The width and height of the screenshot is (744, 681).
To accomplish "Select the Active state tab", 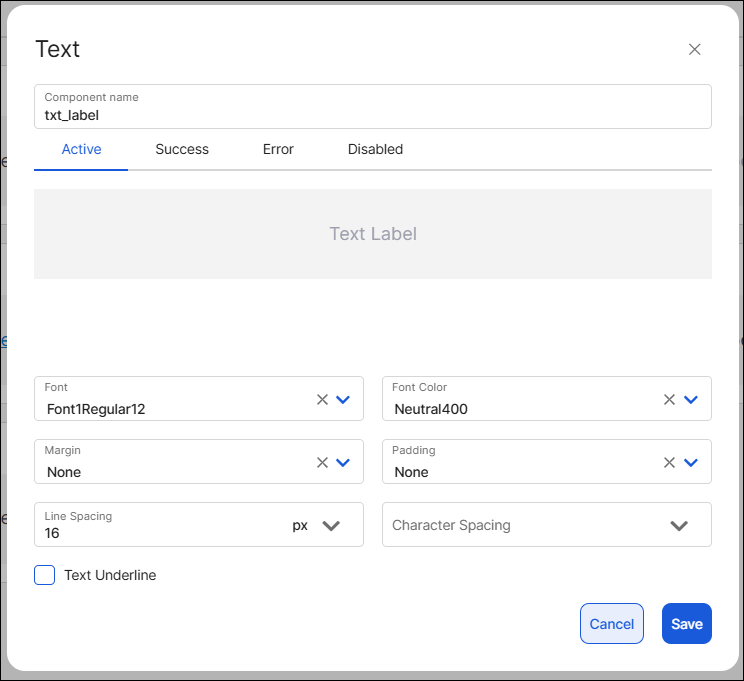I will (81, 149).
